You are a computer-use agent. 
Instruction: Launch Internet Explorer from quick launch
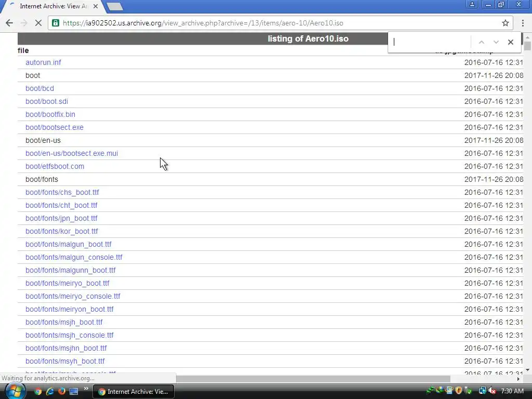pyautogui.click(x=50, y=392)
